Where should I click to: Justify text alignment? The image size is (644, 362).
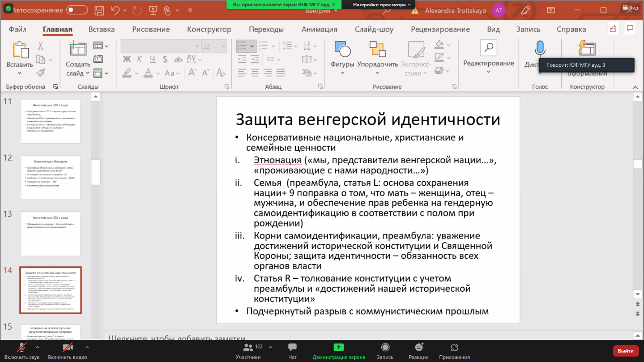tap(281, 73)
